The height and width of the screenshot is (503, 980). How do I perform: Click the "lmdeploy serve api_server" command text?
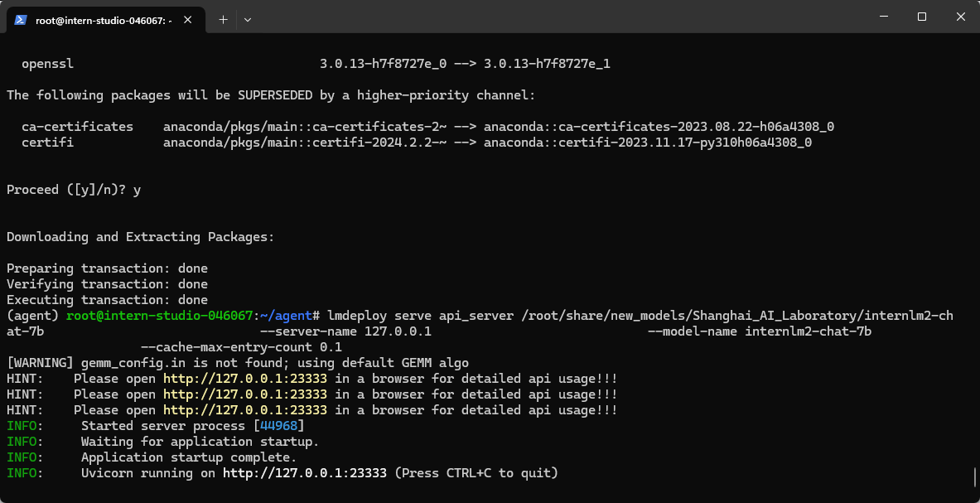[420, 316]
